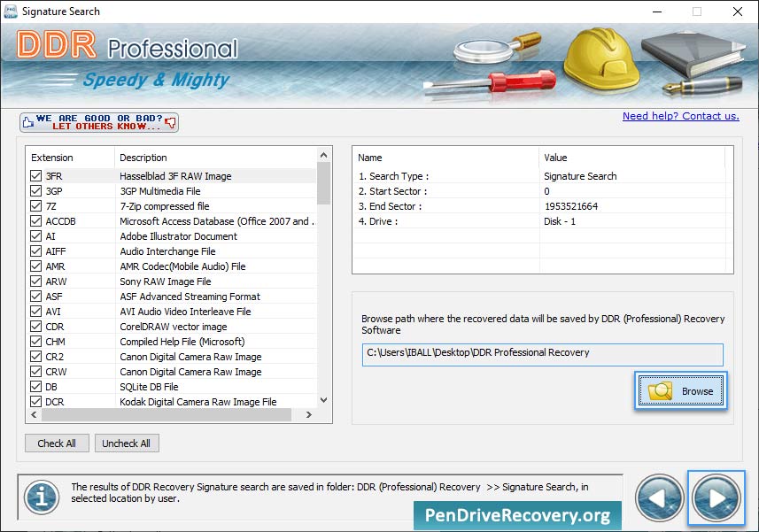Select the 'ASF Advanced Streaming Format' description
This screenshot has width=759, height=532.
point(190,296)
